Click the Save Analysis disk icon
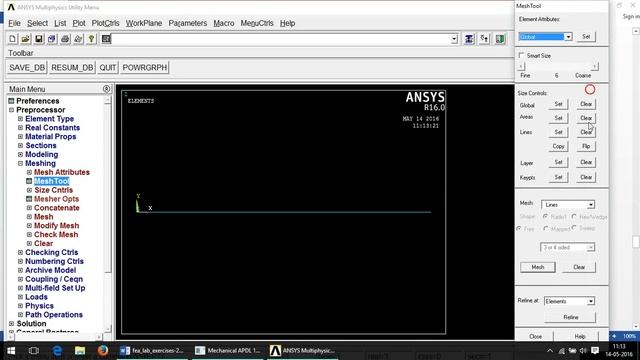This screenshot has width=640, height=360. (38, 39)
